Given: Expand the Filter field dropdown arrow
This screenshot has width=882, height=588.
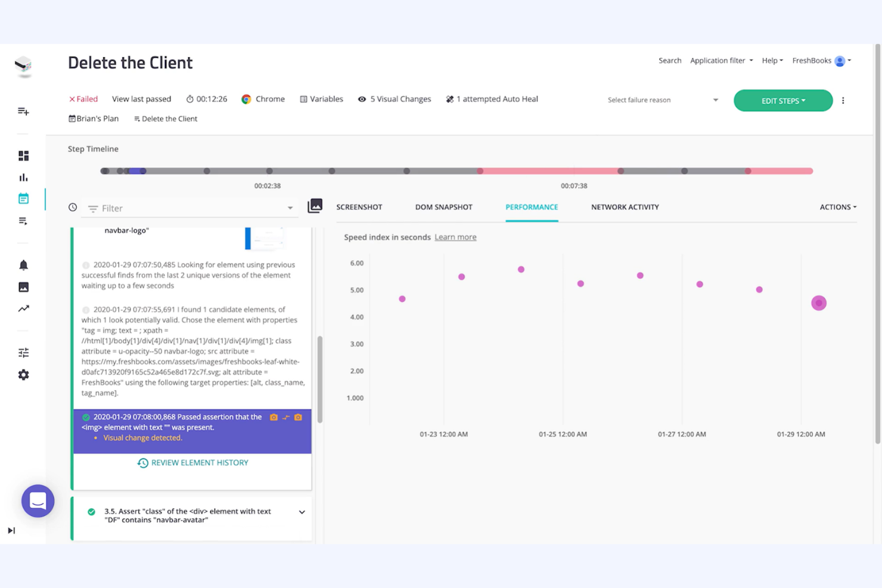Looking at the screenshot, I should tap(290, 208).
